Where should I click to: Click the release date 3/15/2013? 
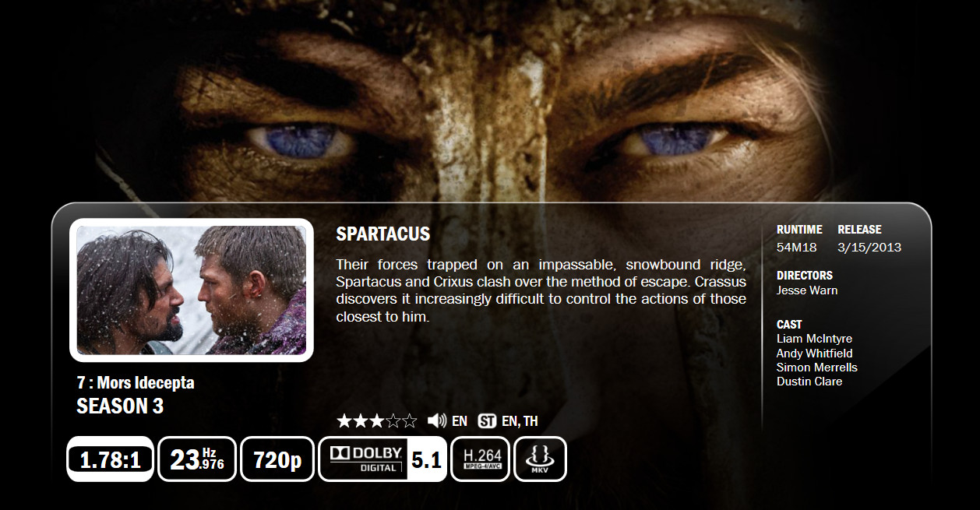[869, 248]
